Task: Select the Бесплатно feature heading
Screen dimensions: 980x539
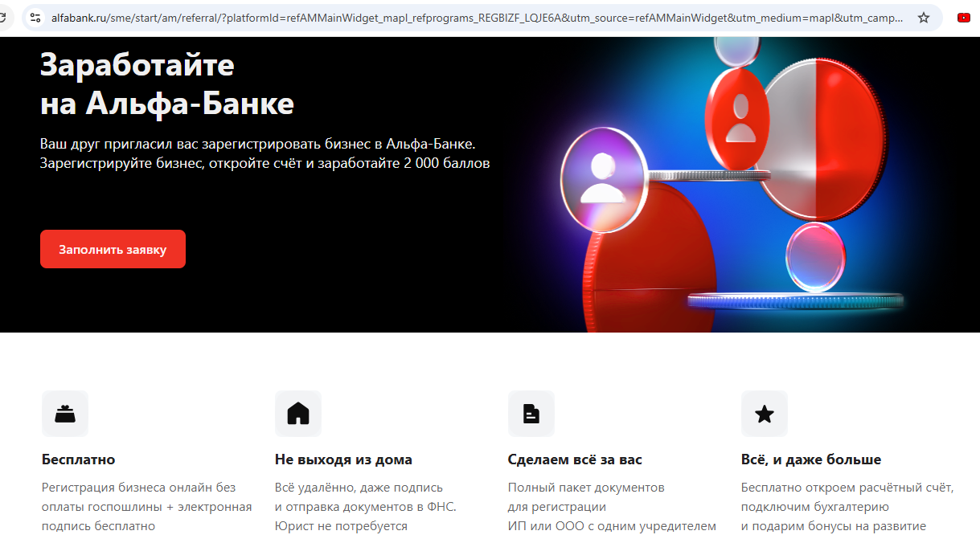Action: 79,459
